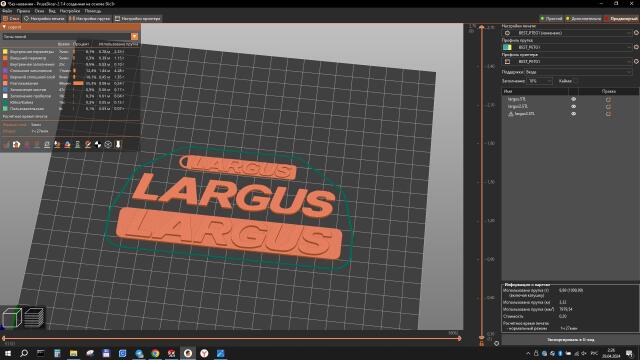
Task: Toggle the Кайма (brim) checkbox
Action: (x=576, y=81)
